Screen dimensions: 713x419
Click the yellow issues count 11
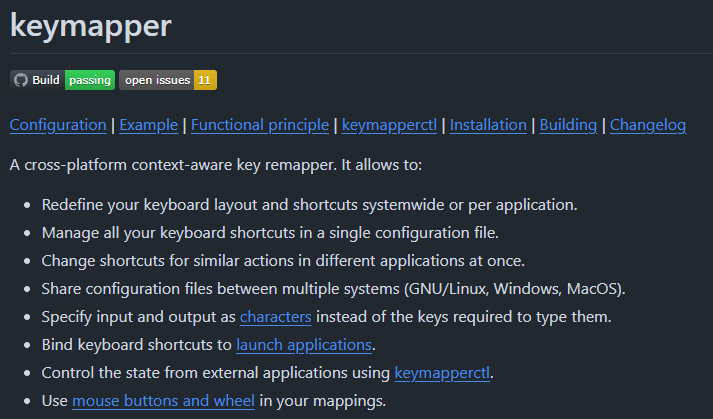point(204,80)
